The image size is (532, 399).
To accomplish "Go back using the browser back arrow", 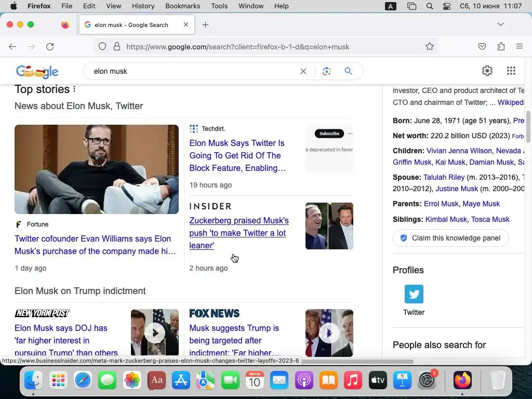I will 12,46.
